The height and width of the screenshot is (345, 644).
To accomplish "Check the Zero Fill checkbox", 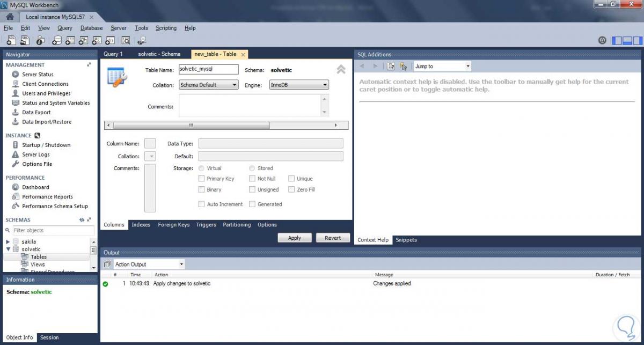I will click(291, 189).
